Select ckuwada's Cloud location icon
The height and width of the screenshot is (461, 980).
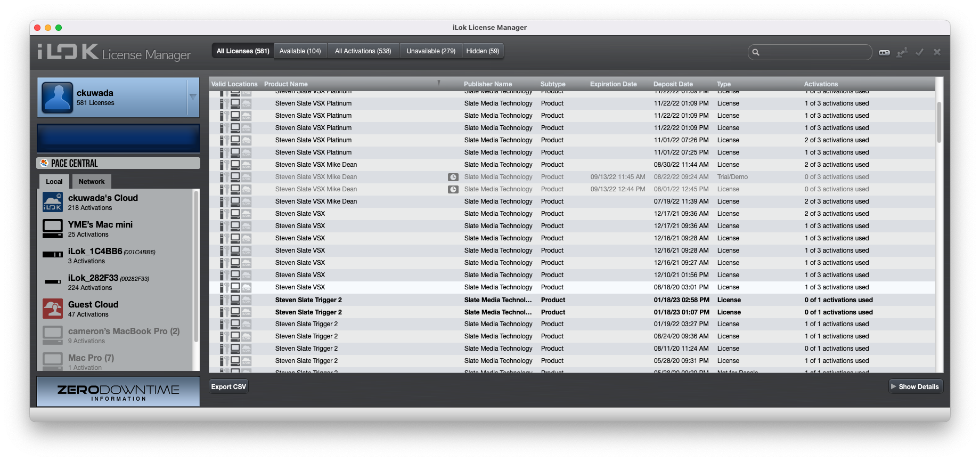pyautogui.click(x=53, y=203)
